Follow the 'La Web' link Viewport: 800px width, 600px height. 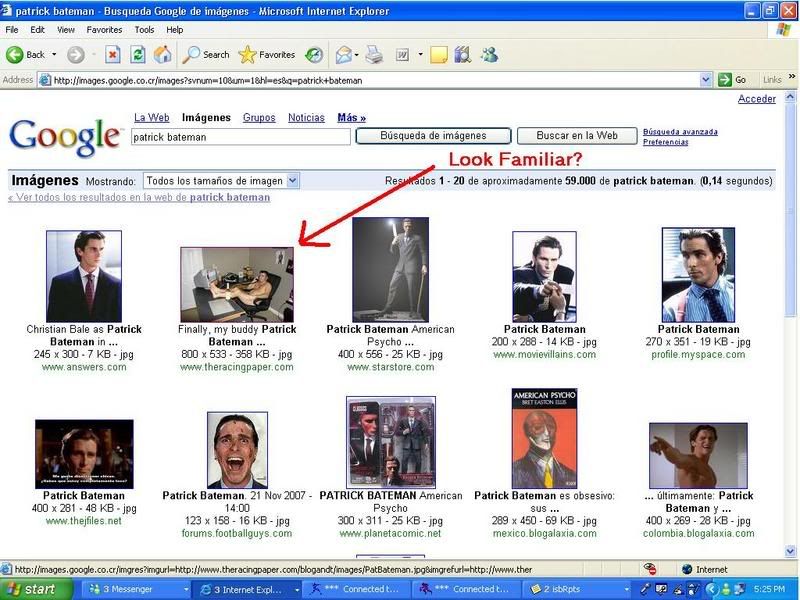coord(152,118)
